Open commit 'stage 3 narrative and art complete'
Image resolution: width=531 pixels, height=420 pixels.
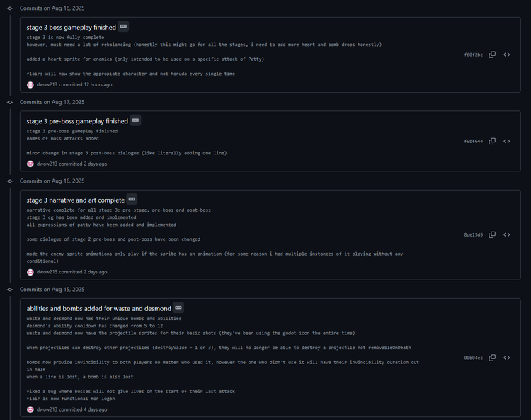click(x=76, y=200)
